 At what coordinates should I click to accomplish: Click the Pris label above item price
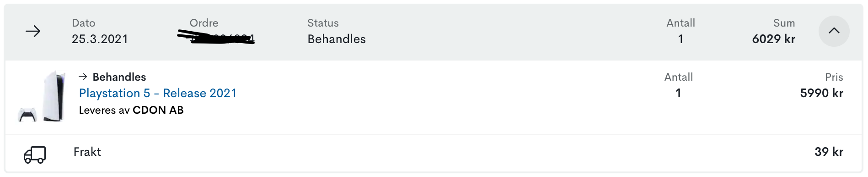point(834,77)
